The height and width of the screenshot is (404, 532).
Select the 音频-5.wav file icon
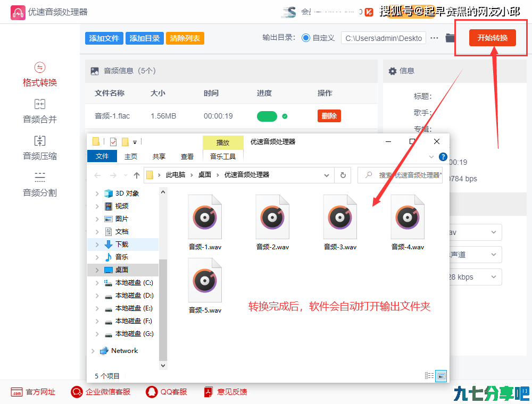(205, 280)
